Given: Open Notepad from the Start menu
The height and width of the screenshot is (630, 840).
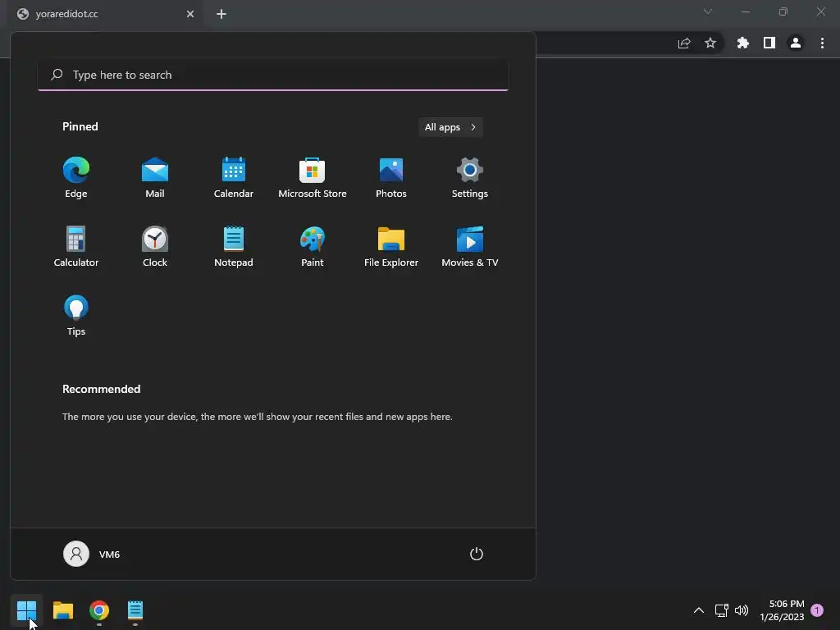Looking at the screenshot, I should pyautogui.click(x=234, y=246).
